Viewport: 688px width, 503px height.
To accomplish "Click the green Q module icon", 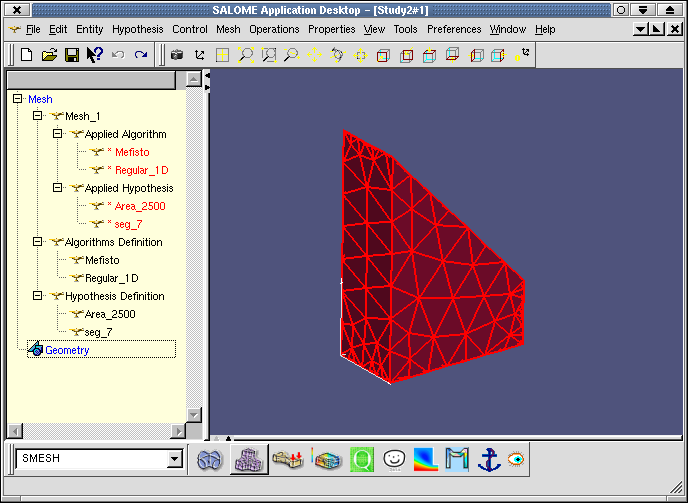I will point(362,460).
